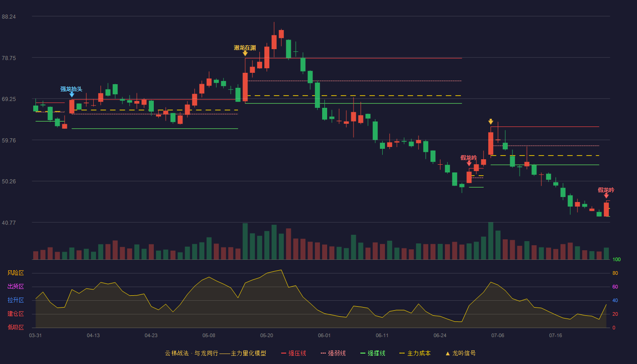Image resolution: width=637 pixels, height=364 pixels.
Task: Click the 假龙吟 label above the last candle
Action: [x=606, y=190]
